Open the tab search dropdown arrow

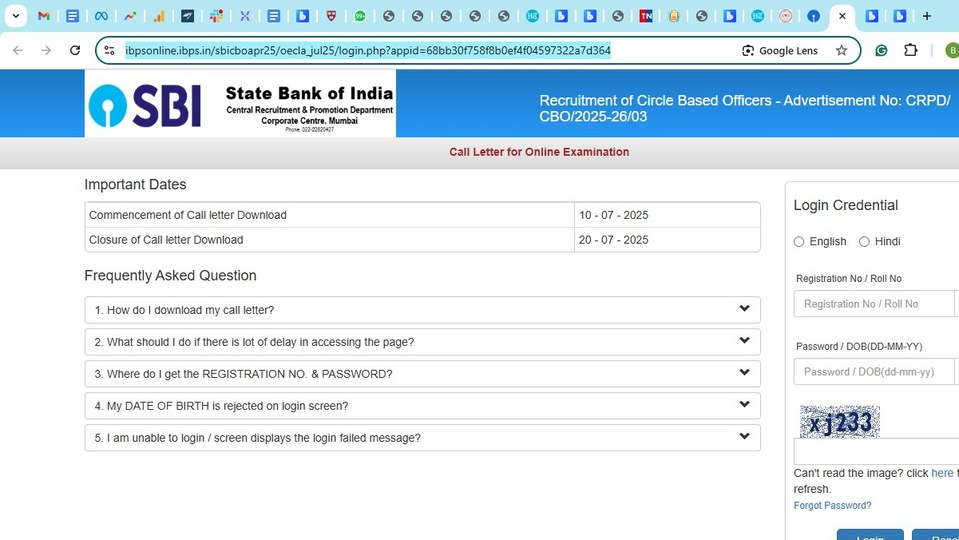(16, 16)
